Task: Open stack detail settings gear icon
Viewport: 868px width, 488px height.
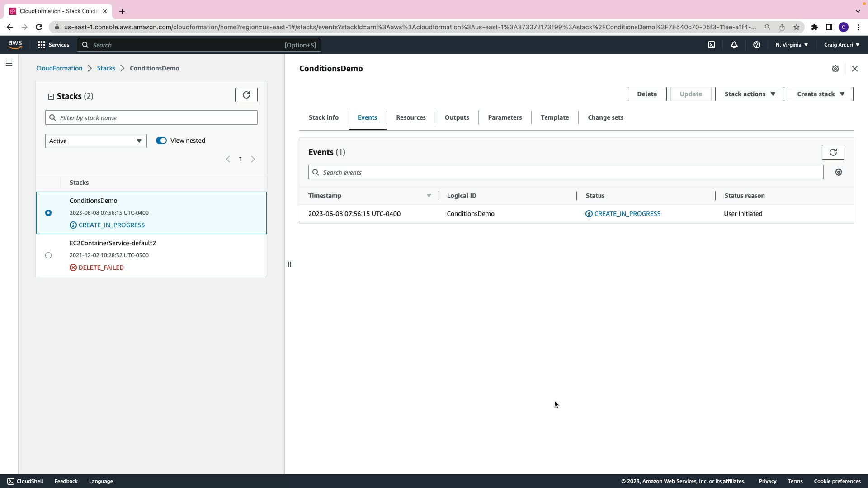Action: pyautogui.click(x=835, y=69)
